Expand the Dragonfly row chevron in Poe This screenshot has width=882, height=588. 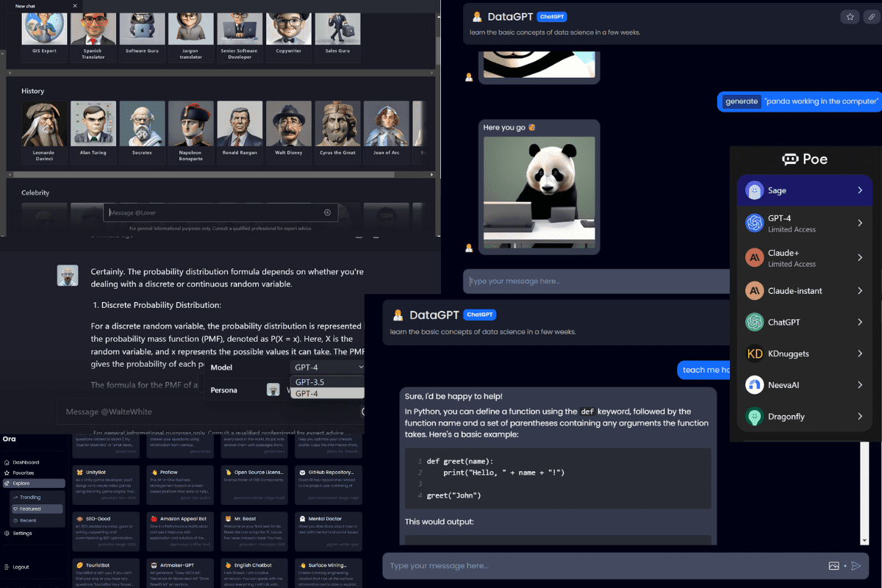coord(860,416)
